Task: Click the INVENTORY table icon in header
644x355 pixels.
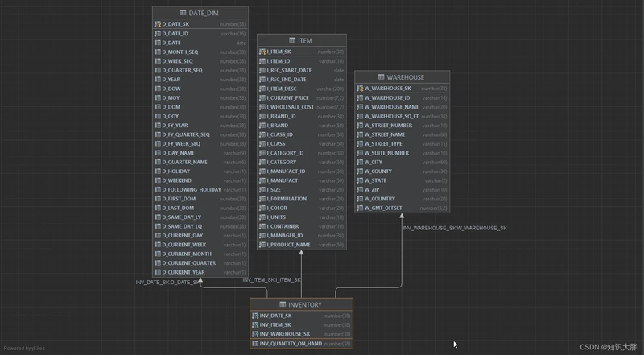Action: tap(283, 305)
